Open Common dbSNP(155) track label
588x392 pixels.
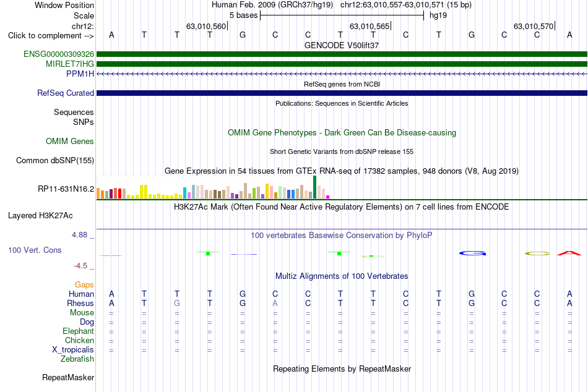coord(54,160)
